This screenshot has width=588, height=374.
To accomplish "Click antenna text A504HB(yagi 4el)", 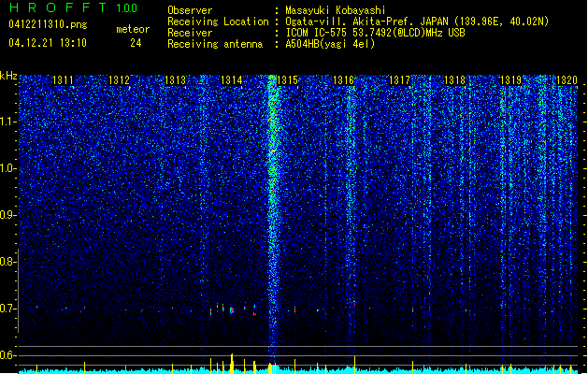I will 330,44.
